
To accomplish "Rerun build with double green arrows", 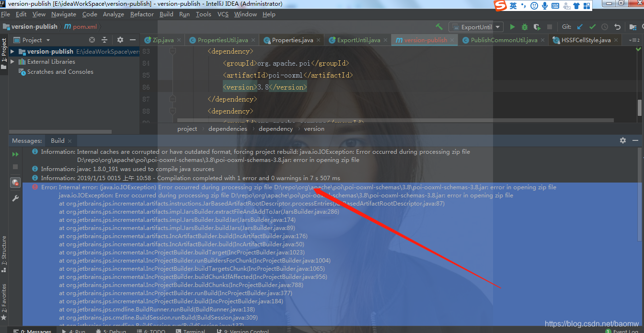I will pos(15,154).
